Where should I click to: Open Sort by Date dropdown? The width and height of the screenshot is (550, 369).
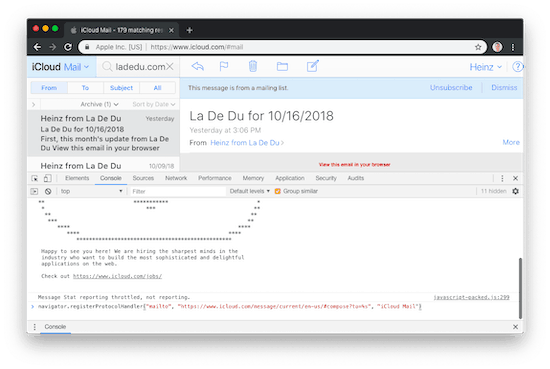click(154, 104)
